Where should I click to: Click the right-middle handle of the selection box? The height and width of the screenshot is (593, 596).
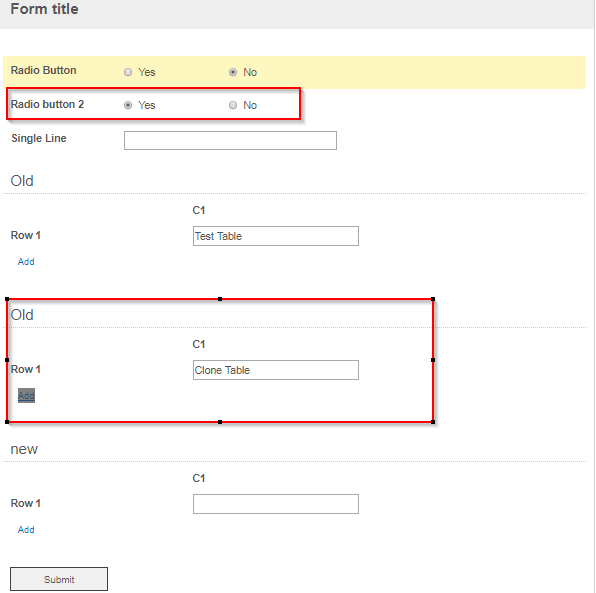[x=433, y=360]
